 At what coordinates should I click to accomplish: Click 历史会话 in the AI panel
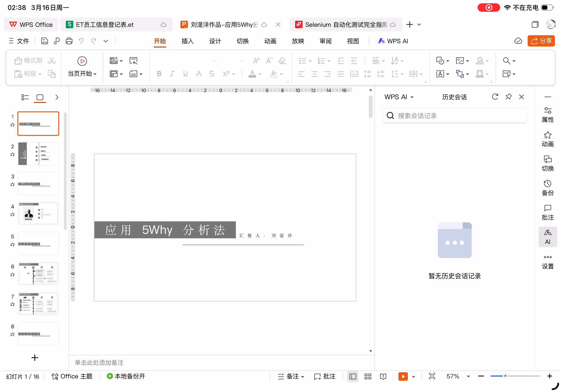(454, 97)
